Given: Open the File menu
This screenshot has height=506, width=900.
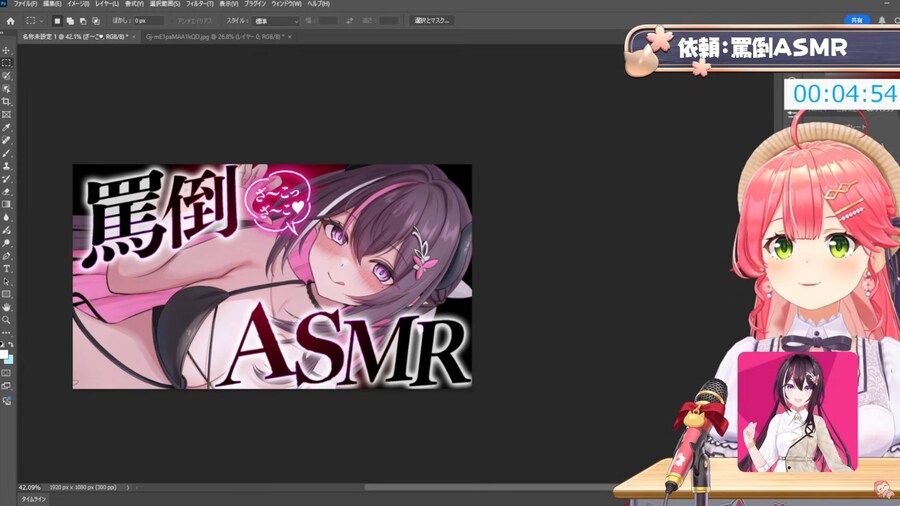Looking at the screenshot, I should point(25,4).
